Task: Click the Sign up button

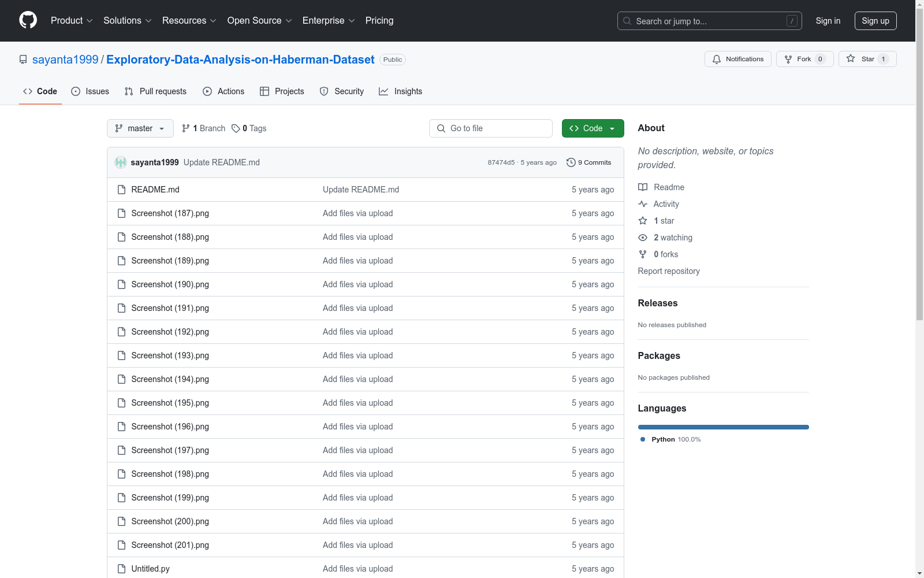Action: point(875,21)
